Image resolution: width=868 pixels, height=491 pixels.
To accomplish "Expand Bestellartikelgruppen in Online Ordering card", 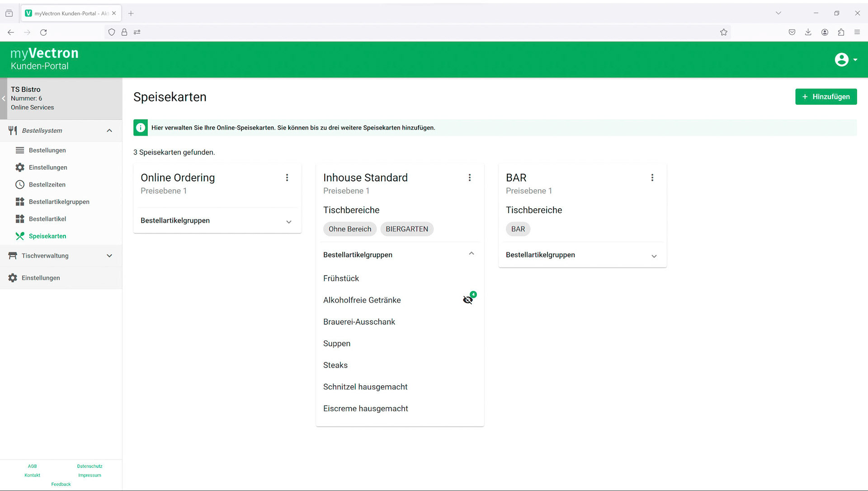I will pyautogui.click(x=288, y=221).
